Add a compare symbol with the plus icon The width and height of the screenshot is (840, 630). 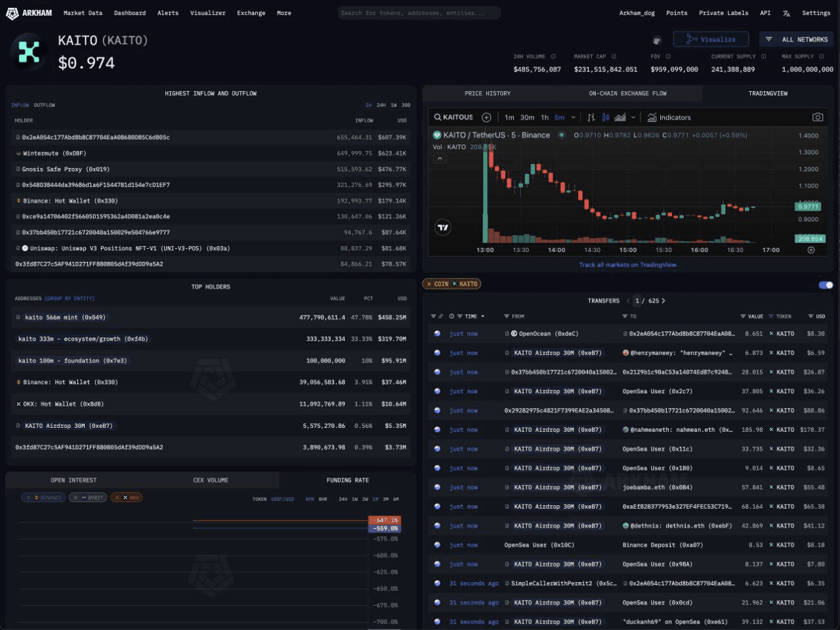(486, 117)
